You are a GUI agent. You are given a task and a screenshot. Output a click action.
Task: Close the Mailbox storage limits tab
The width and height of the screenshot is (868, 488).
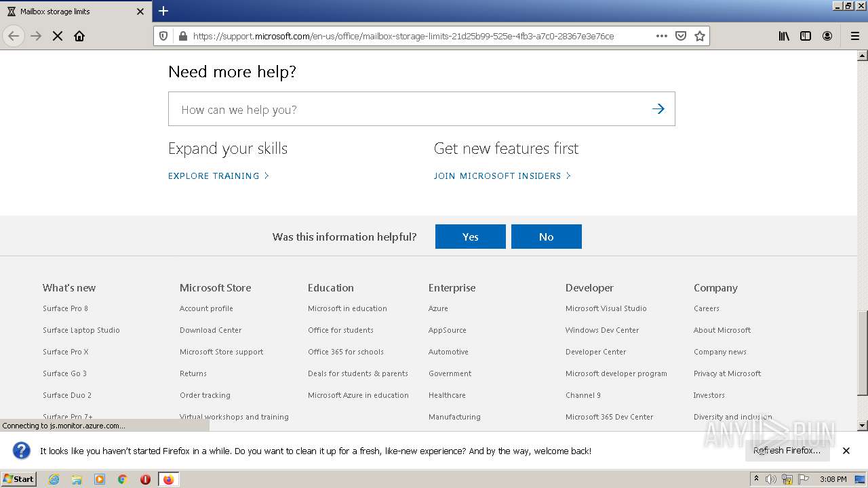140,12
